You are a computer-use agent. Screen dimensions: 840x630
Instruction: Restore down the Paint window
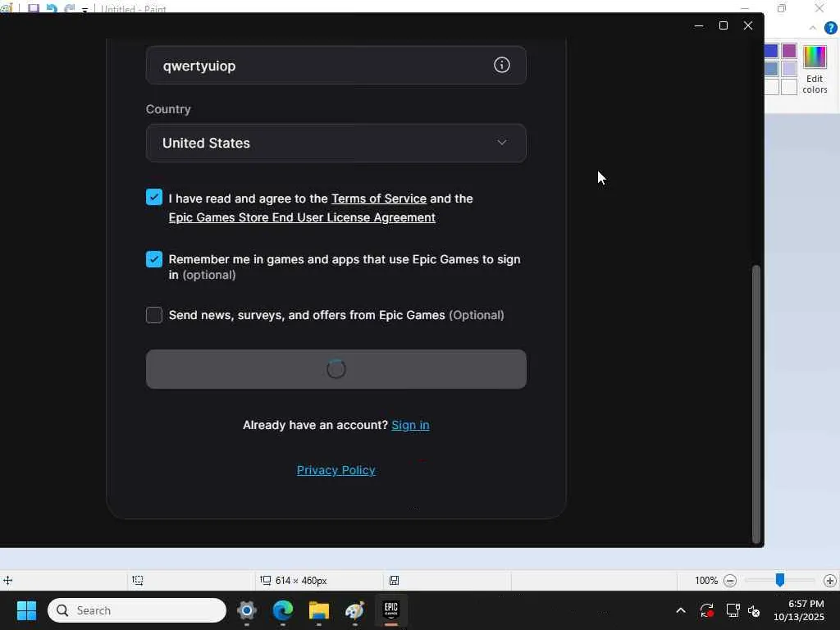[x=782, y=8]
